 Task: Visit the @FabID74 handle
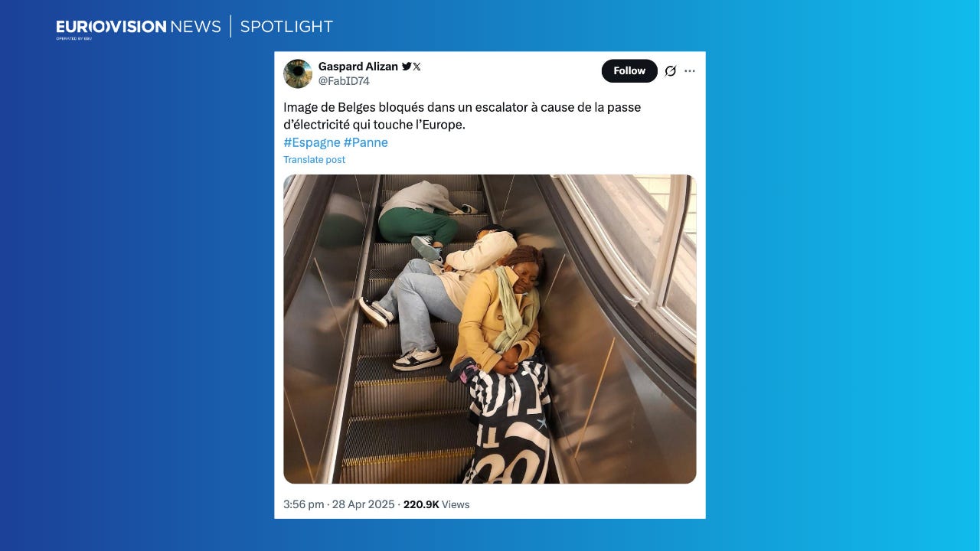(344, 81)
